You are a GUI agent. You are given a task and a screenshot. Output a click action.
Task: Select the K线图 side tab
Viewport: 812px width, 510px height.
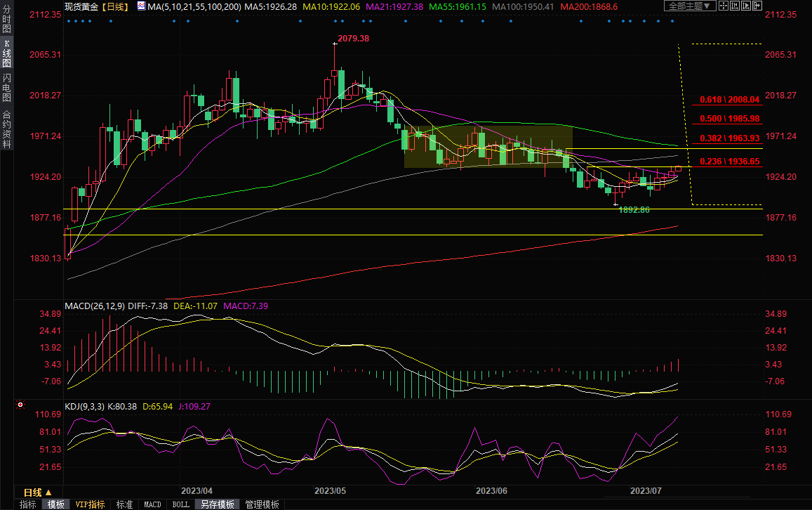coord(6,53)
